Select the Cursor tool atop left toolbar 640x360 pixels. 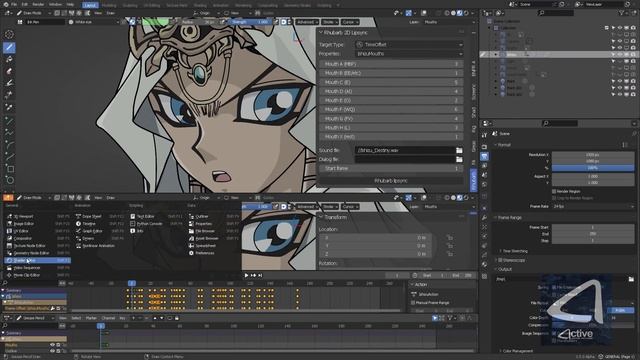[x=9, y=34]
